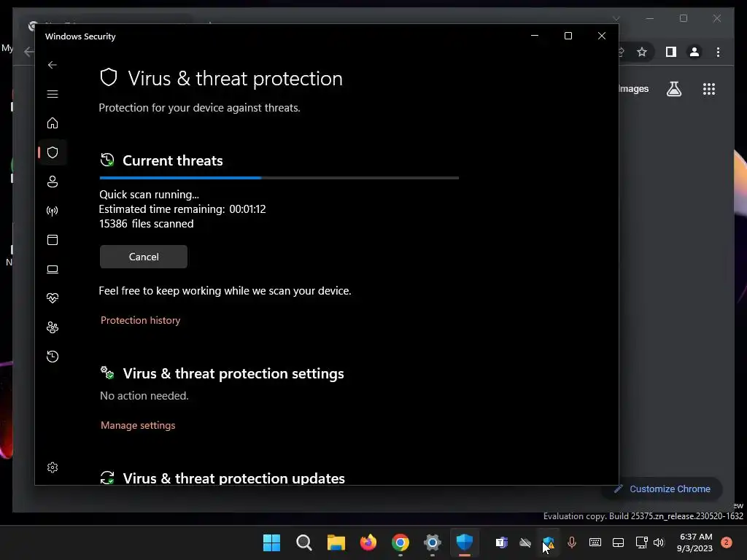Viewport: 747px width, 560px height.
Task: Click the Chrome bookmark star icon
Action: point(642,52)
